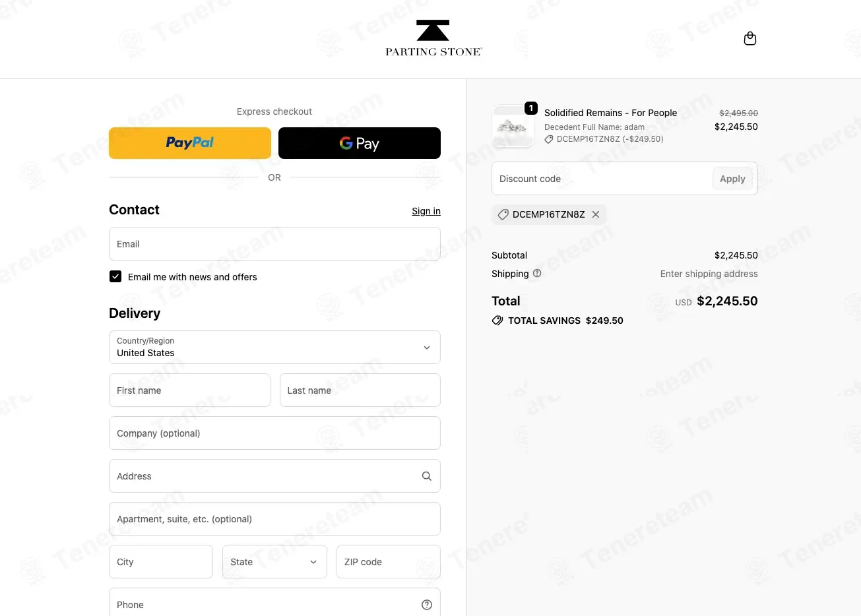Screen dimensions: 861x616
Task: Open the shopping bag cart icon
Action: tap(750, 39)
